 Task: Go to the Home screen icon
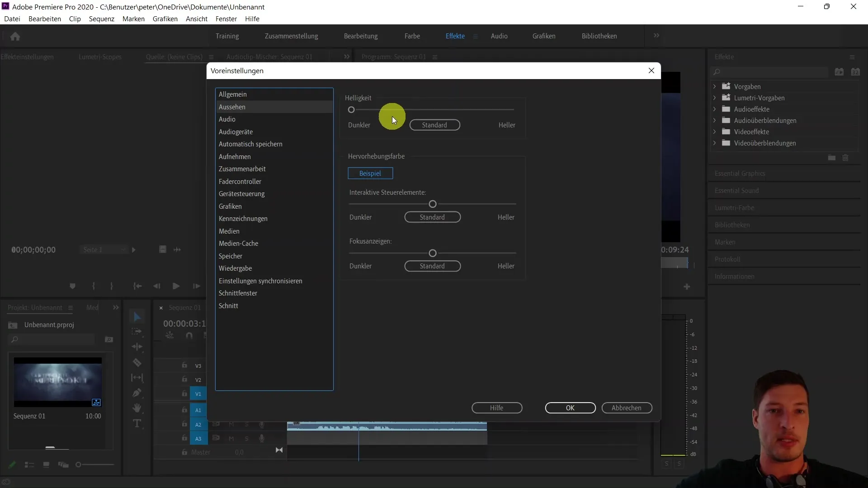pyautogui.click(x=15, y=36)
